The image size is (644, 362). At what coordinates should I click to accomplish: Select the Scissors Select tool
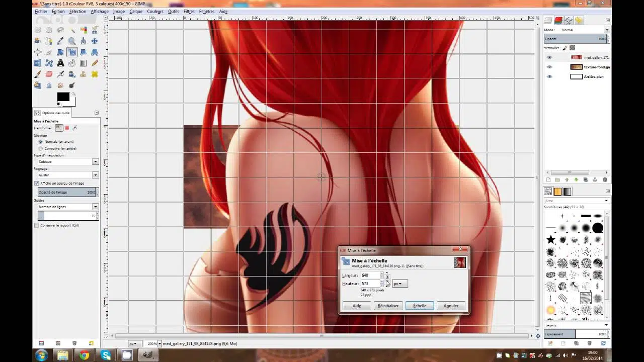[95, 30]
